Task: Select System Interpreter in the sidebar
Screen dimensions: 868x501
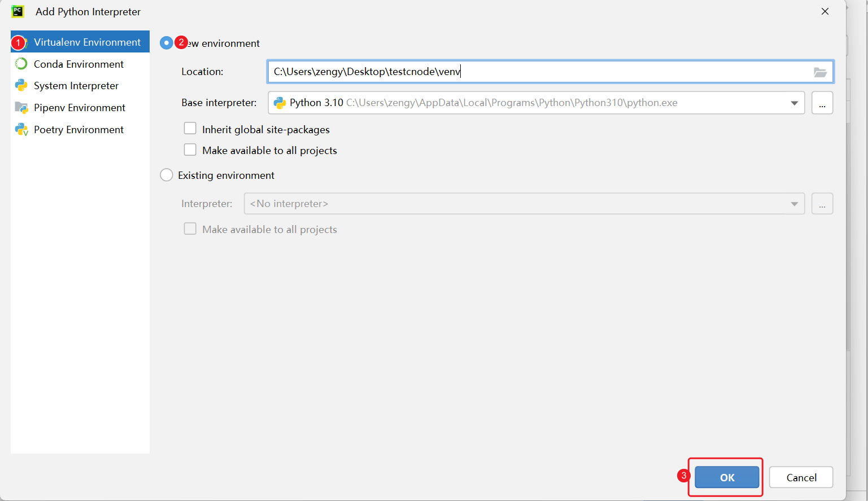Action: (x=80, y=86)
